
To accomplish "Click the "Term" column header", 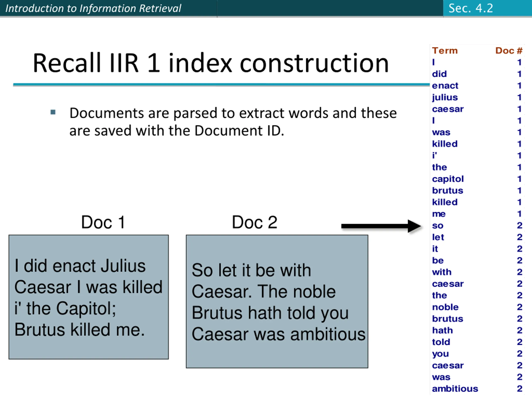I will [445, 50].
